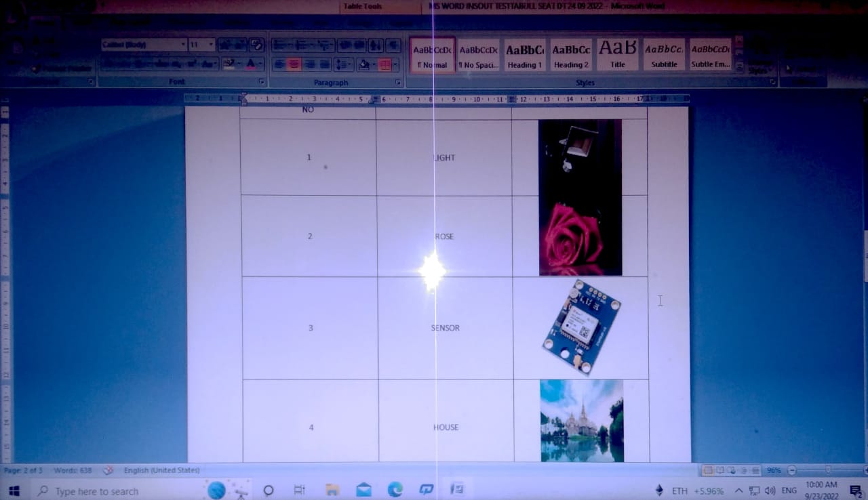Open the Mail app on taskbar

pos(363,490)
